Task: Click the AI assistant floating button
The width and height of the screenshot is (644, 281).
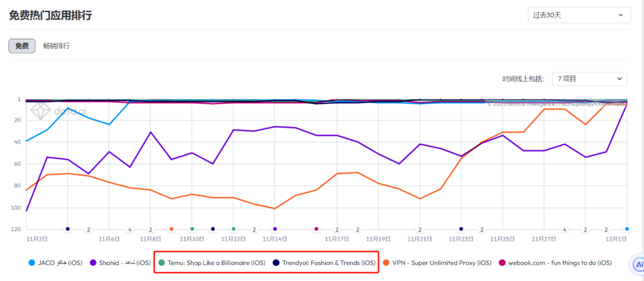Action: tap(636, 264)
